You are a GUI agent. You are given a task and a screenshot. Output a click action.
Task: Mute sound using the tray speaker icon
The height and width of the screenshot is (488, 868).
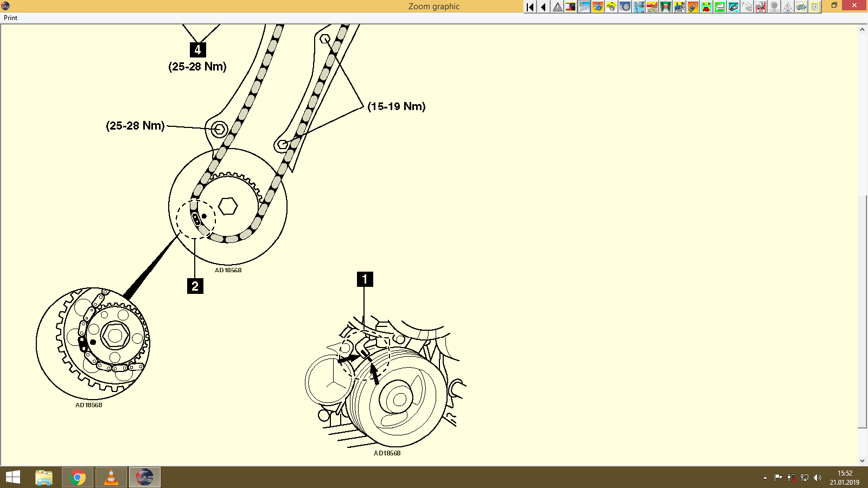pos(818,478)
